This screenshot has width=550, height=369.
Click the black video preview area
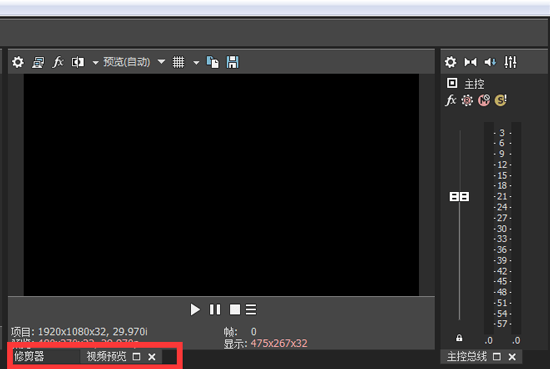[x=221, y=184]
